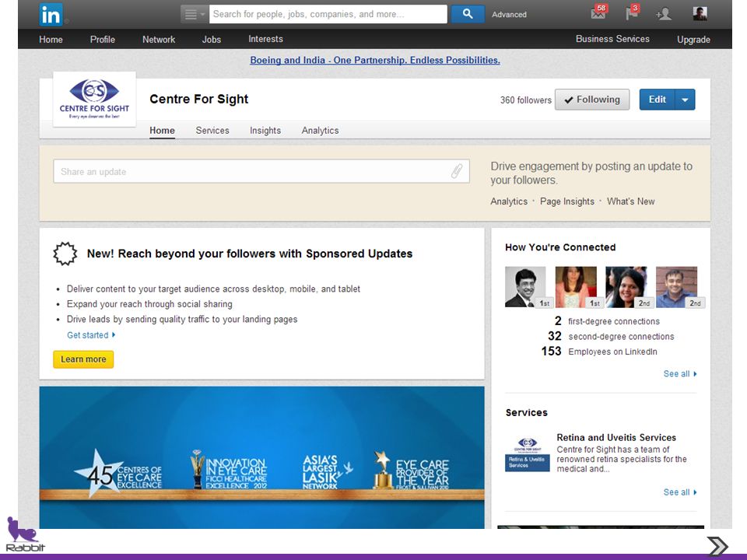Switch to the Insights tab
Viewport: 747px width, 560px height.
(x=265, y=131)
